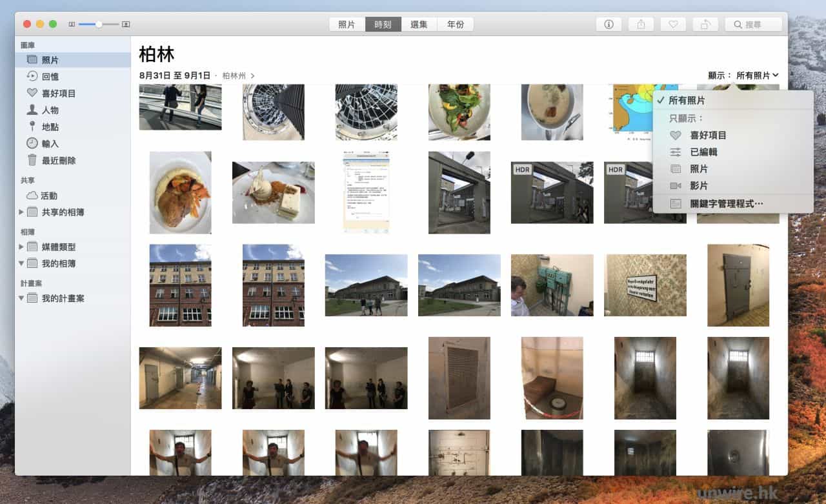Click the 搜尋 search field

click(753, 25)
